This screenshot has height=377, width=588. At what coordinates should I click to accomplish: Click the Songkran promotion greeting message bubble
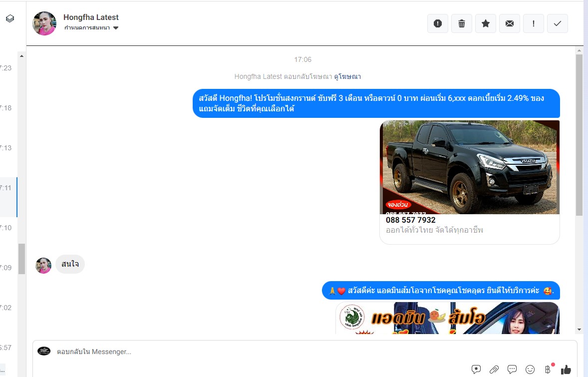[376, 103]
